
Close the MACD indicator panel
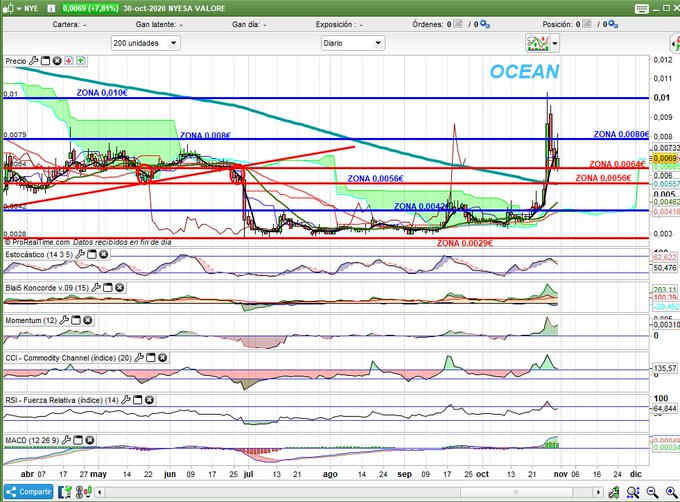90,440
